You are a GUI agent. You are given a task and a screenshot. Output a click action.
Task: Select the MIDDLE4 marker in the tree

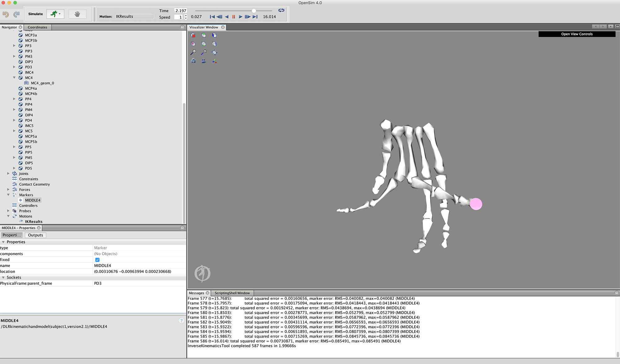click(33, 200)
